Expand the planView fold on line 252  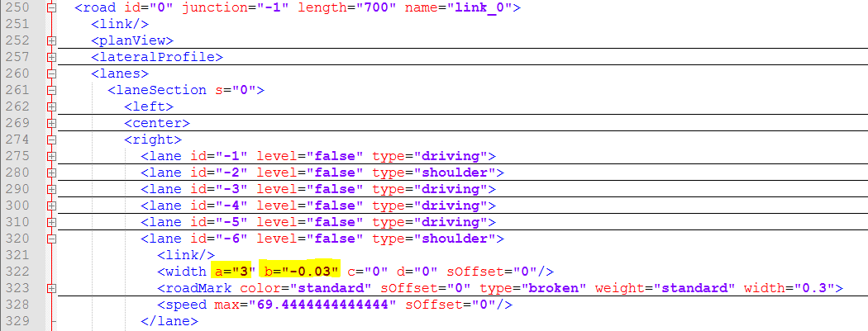coord(51,41)
